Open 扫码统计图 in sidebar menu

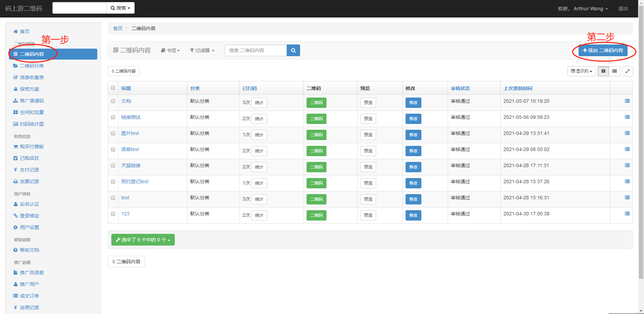point(32,124)
